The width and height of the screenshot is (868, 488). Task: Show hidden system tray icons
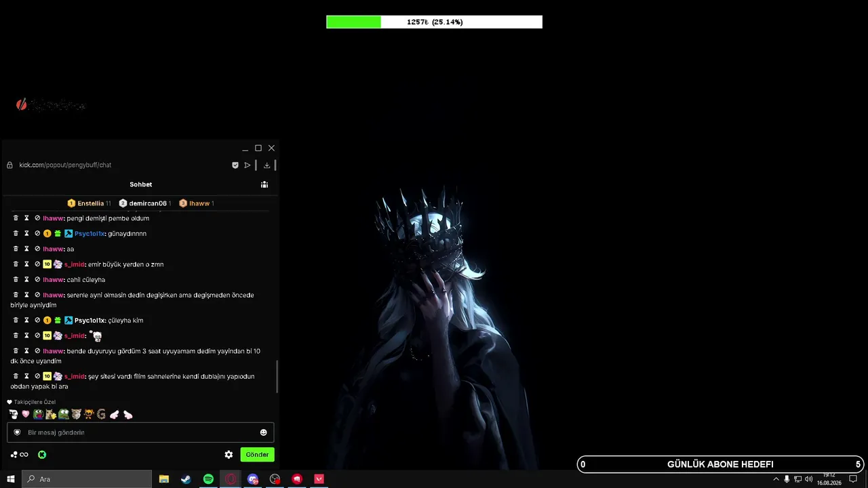click(776, 479)
